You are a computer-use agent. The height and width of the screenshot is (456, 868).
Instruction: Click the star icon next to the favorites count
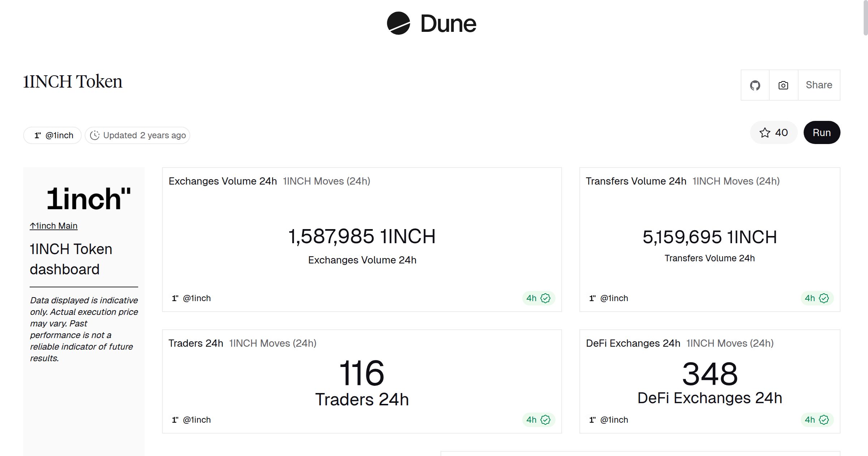(x=764, y=133)
